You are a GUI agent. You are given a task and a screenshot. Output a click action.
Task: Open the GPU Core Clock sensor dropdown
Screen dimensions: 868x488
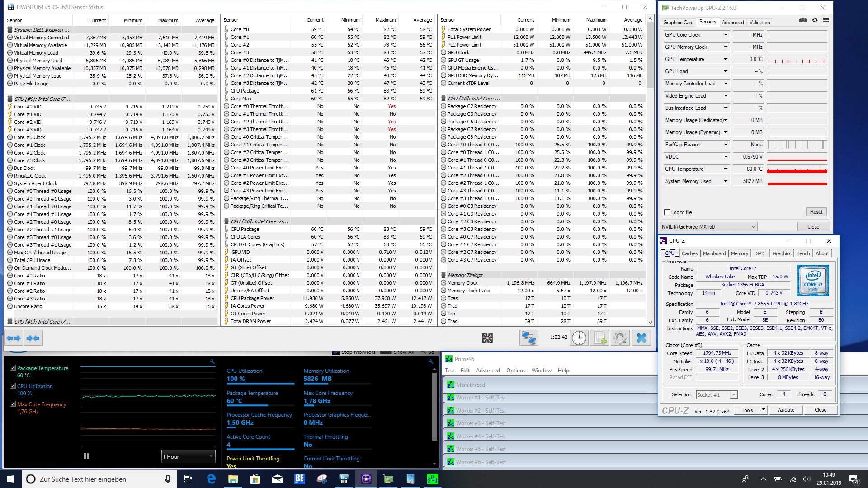(726, 35)
